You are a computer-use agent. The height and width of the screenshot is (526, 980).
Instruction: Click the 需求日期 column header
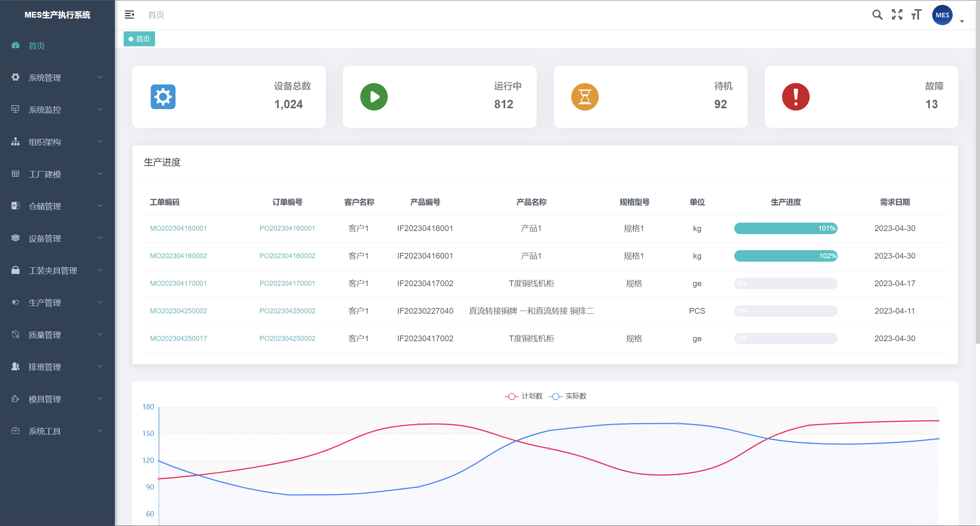coord(895,202)
